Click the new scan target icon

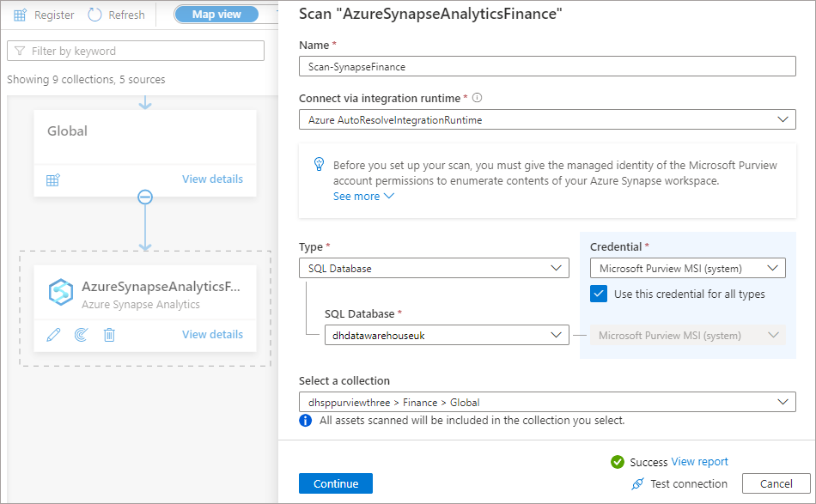pyautogui.click(x=81, y=335)
